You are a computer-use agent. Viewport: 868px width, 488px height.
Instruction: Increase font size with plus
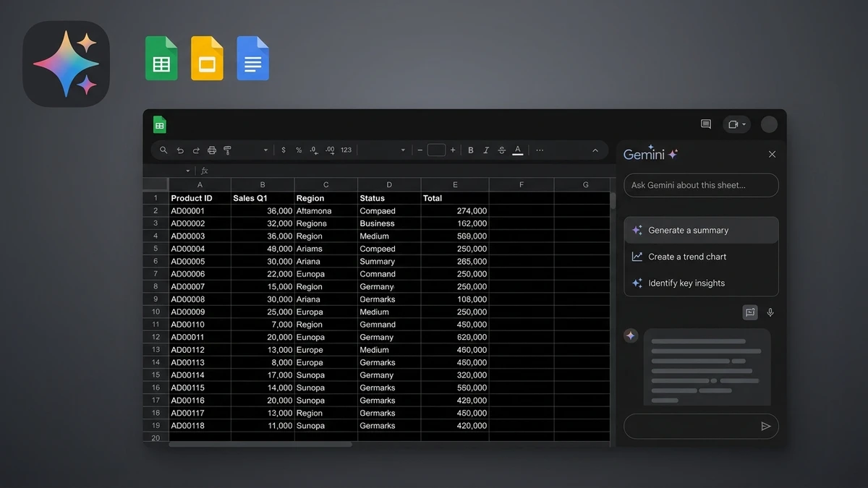pos(453,150)
